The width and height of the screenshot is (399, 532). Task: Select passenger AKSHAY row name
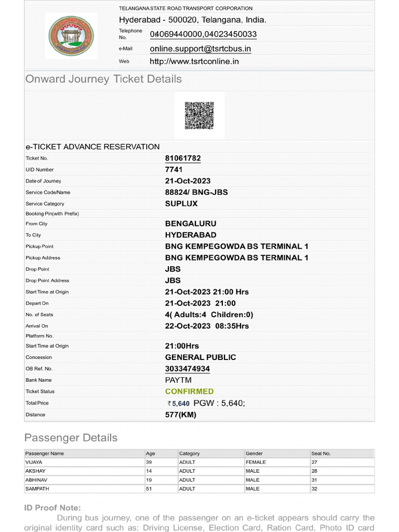click(x=35, y=471)
